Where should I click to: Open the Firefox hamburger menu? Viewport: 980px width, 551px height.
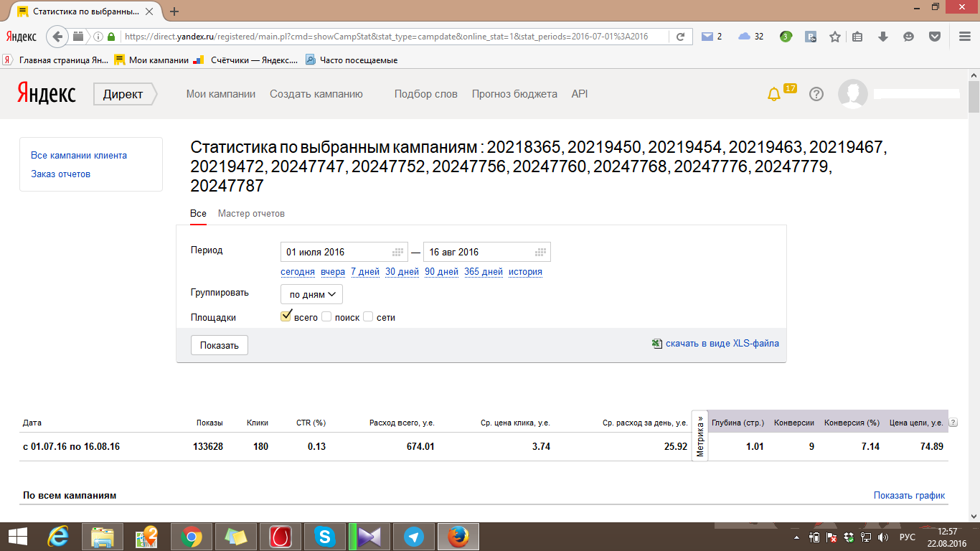pyautogui.click(x=965, y=37)
